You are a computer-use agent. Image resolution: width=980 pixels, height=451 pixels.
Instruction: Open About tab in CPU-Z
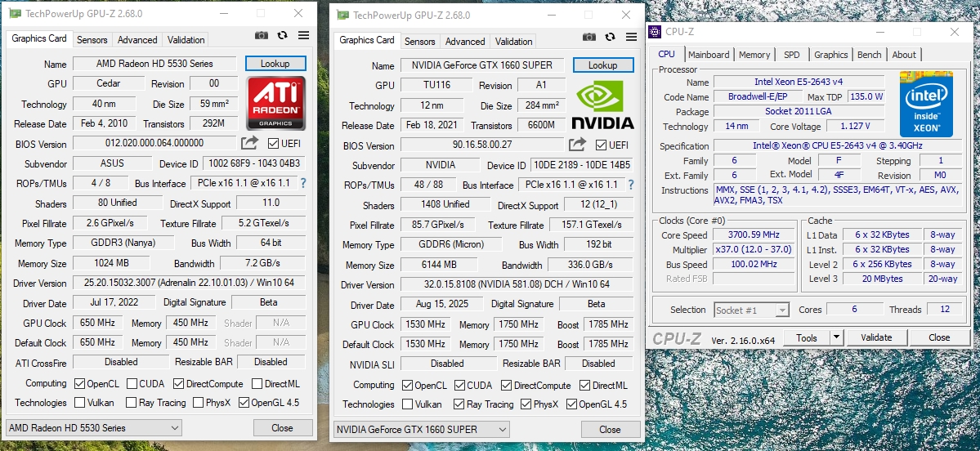pyautogui.click(x=904, y=55)
